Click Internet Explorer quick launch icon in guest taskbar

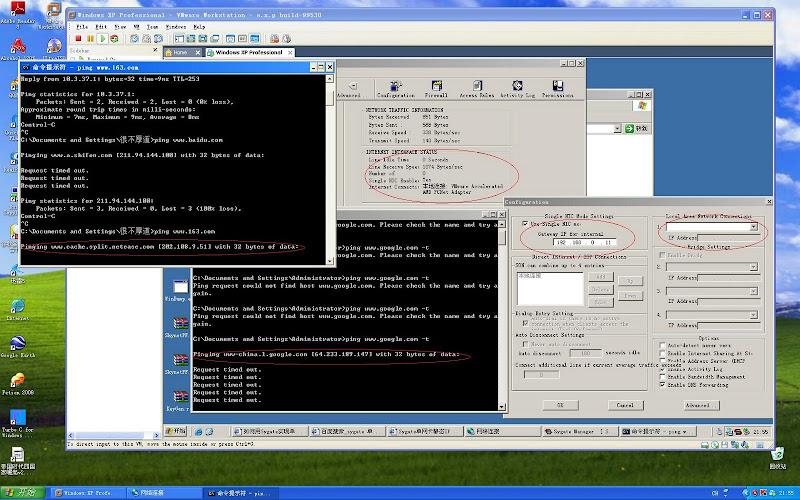coord(198,432)
